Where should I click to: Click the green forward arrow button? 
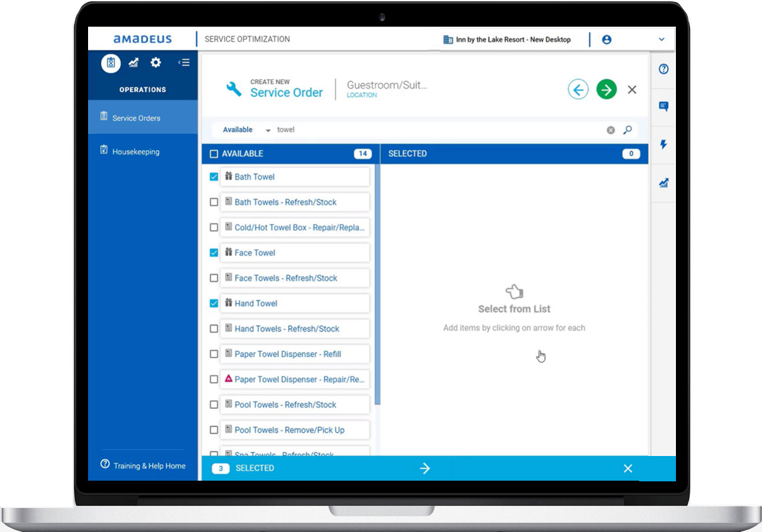click(606, 89)
